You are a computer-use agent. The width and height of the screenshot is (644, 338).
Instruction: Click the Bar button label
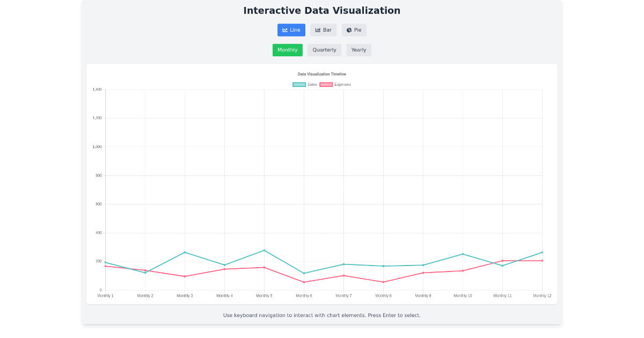327,30
